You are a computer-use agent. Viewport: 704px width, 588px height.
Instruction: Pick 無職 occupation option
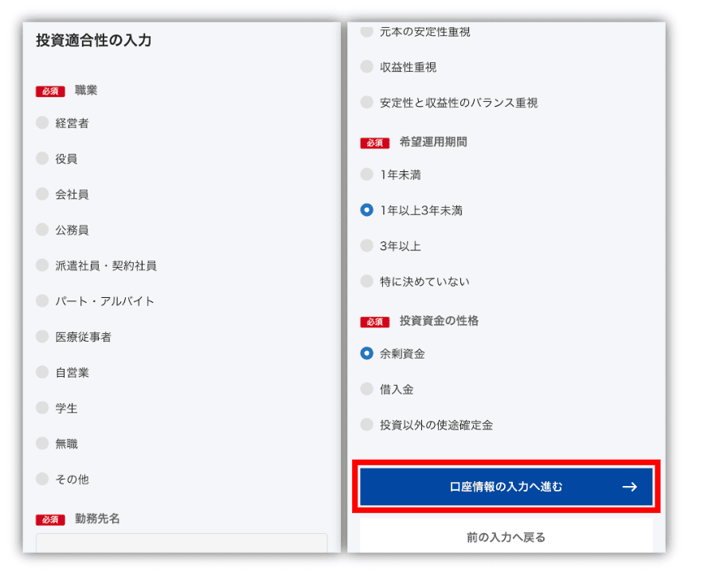click(x=42, y=444)
